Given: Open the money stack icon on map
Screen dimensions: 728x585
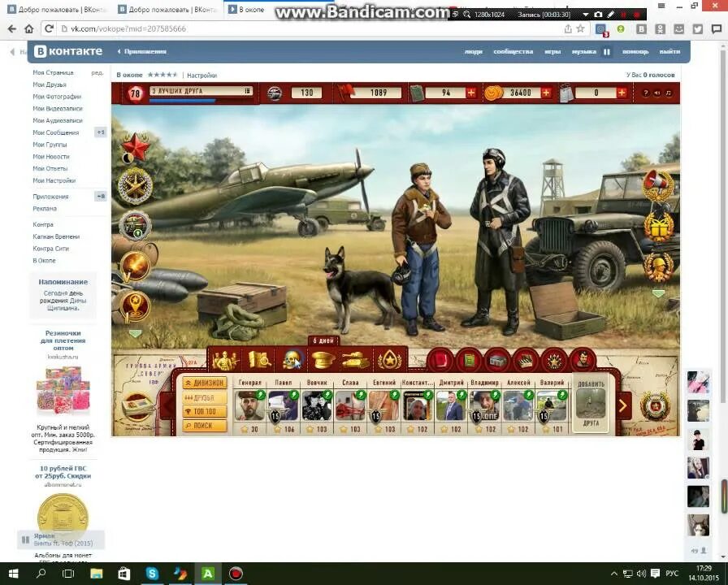Looking at the screenshot, I should (136, 407).
